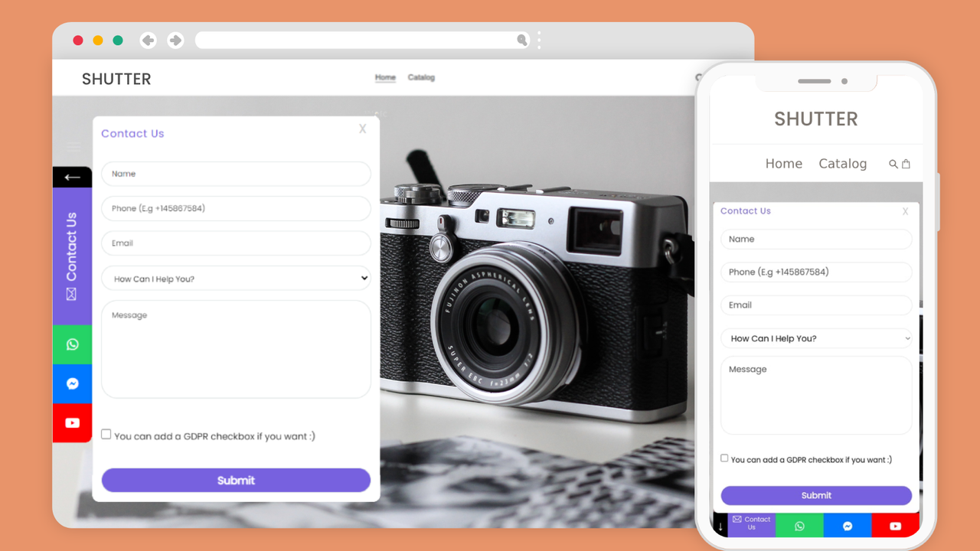Tap the YouTube icon in the mobile bottom bar
Image resolution: width=980 pixels, height=551 pixels.
pyautogui.click(x=895, y=526)
